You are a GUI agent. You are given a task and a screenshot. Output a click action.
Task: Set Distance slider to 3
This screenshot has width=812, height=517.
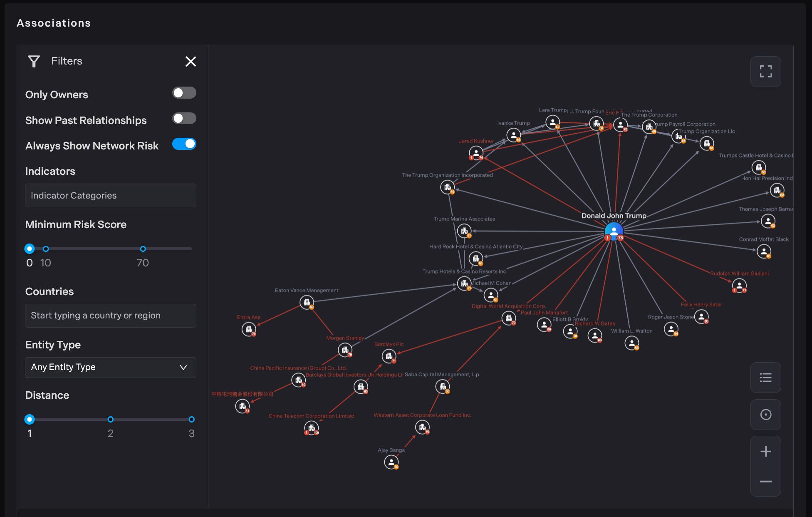coord(191,420)
